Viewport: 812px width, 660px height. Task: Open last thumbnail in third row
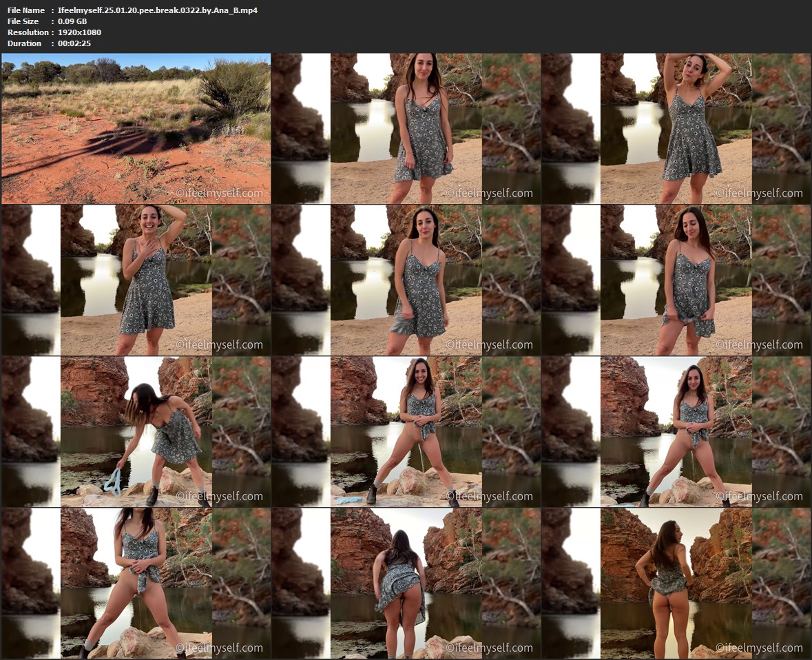pos(676,431)
